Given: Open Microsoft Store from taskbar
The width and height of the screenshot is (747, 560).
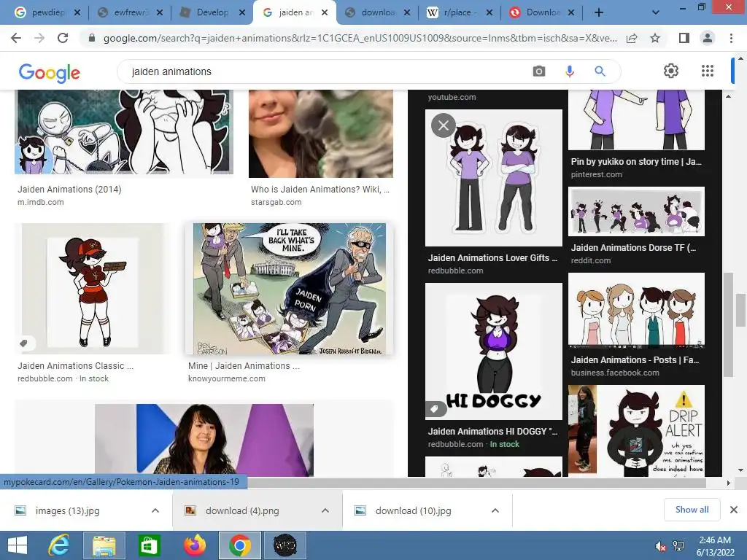Looking at the screenshot, I should tap(149, 545).
